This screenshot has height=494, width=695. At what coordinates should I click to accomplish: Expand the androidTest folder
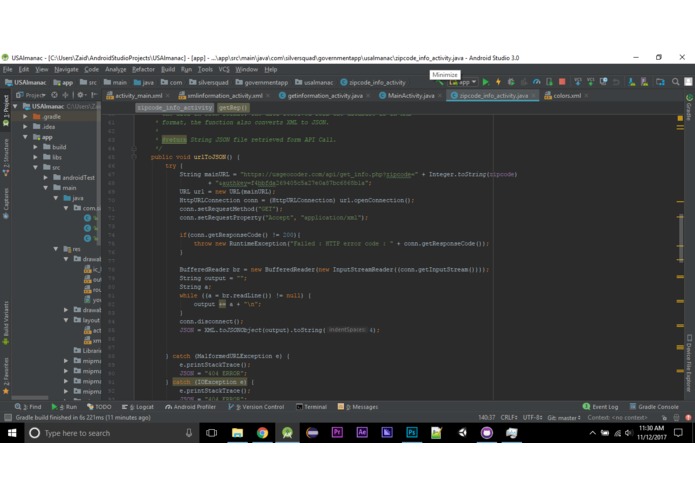[x=46, y=178]
